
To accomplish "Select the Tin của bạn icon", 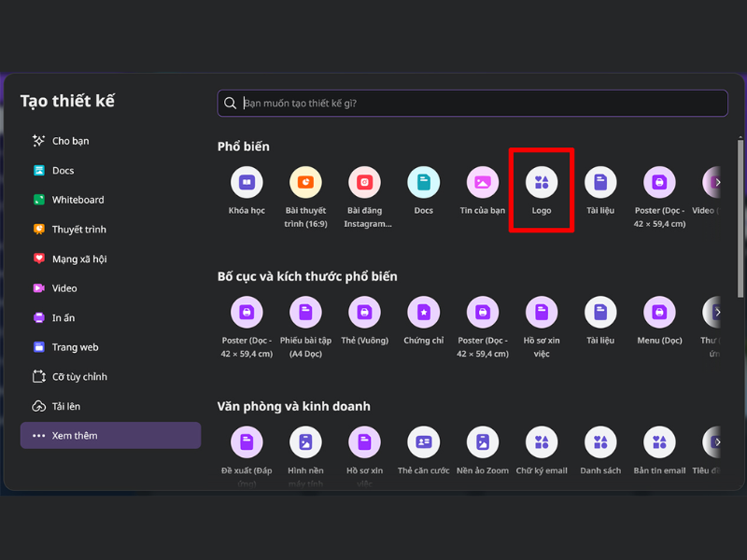I will (483, 182).
